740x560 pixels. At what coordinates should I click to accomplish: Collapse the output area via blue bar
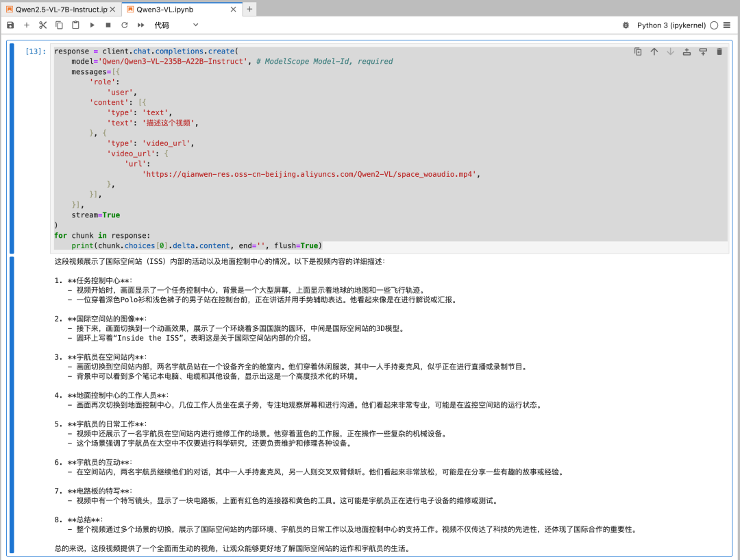click(x=12, y=404)
